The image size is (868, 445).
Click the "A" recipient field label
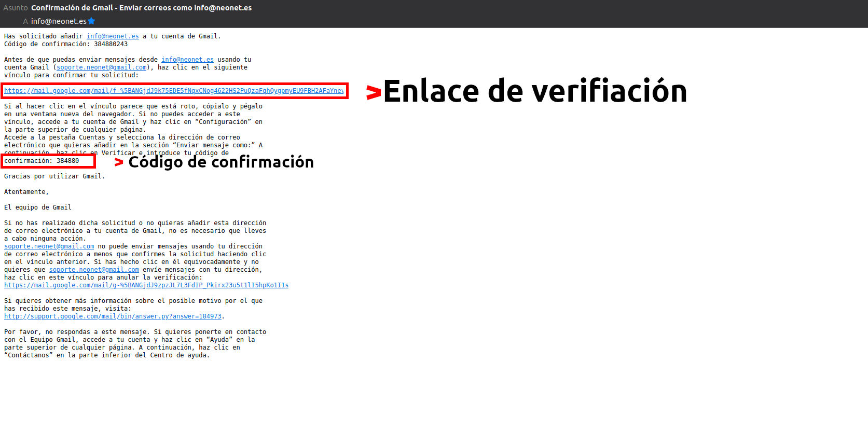click(25, 21)
